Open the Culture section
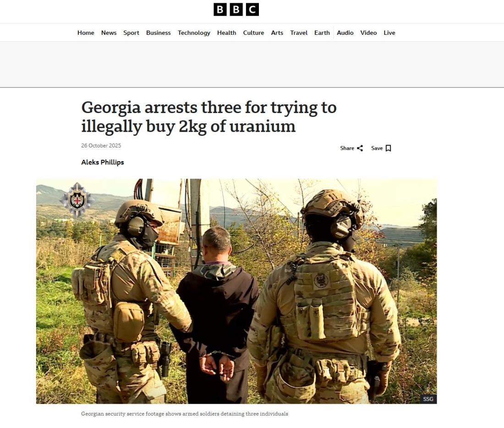This screenshot has height=428, width=504. tap(254, 33)
